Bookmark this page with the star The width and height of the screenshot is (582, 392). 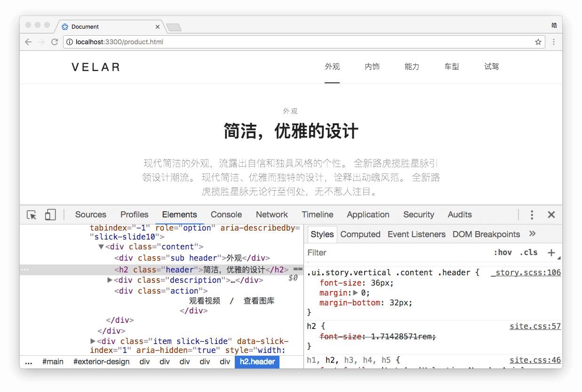click(x=538, y=42)
